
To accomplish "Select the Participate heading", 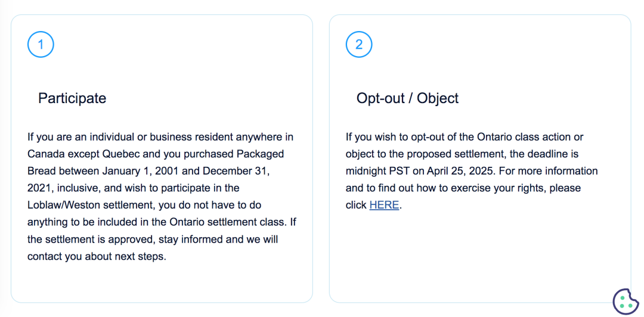I will click(x=72, y=98).
